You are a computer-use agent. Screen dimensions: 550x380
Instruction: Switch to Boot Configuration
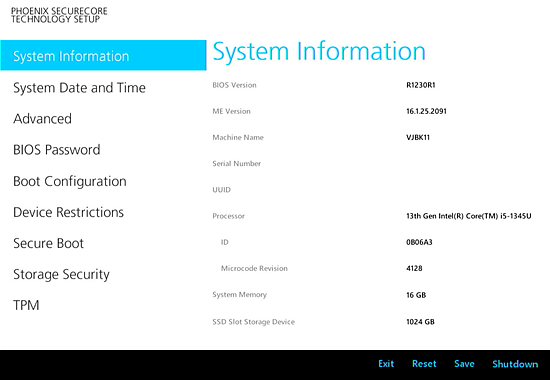coord(70,181)
